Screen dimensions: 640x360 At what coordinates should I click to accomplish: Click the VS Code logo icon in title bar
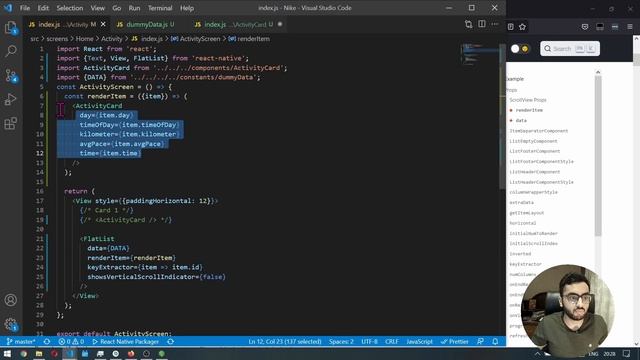8,8
